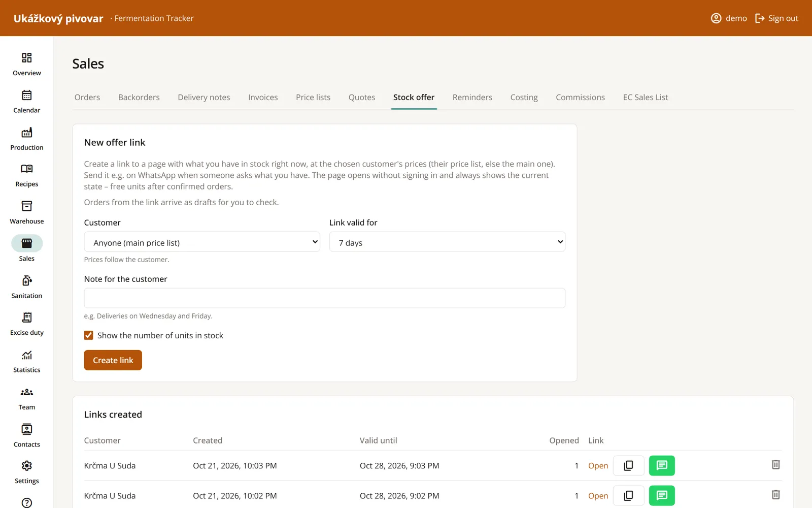This screenshot has height=508, width=812.
Task: Open the EC Sales List tab
Action: tap(646, 97)
